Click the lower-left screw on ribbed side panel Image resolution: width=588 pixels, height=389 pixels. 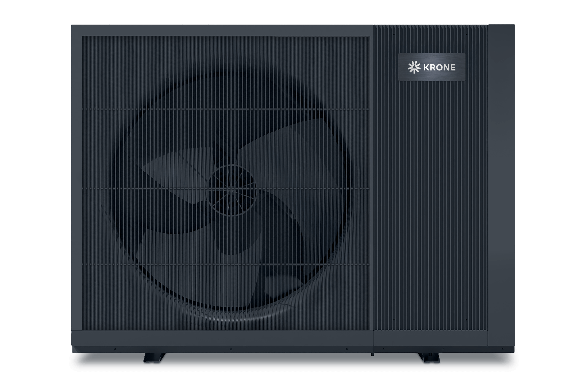(x=394, y=320)
